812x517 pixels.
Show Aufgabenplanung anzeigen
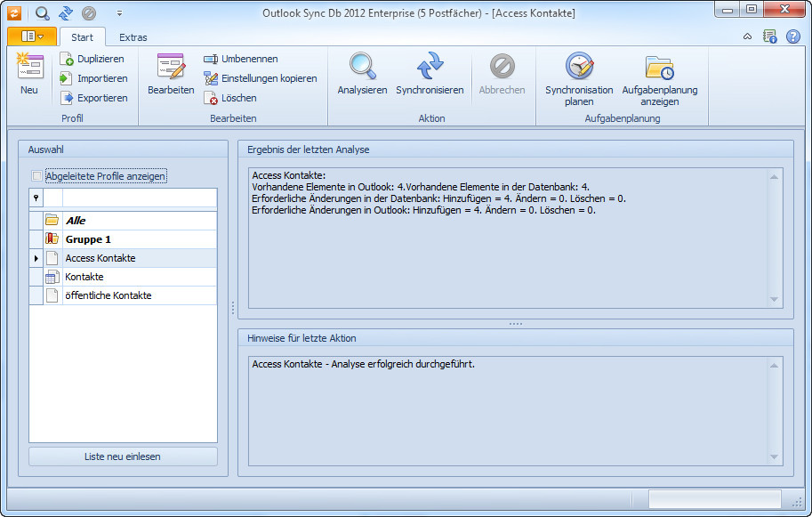click(x=660, y=78)
